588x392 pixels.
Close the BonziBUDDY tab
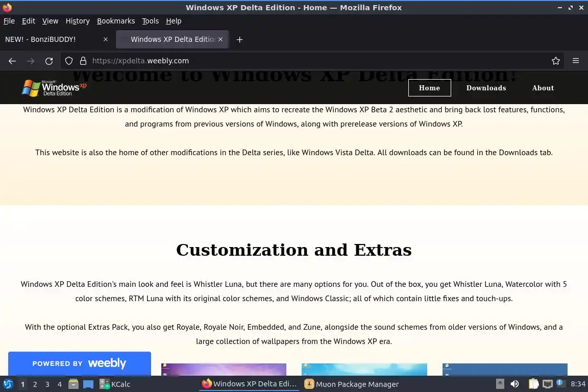[x=106, y=39]
